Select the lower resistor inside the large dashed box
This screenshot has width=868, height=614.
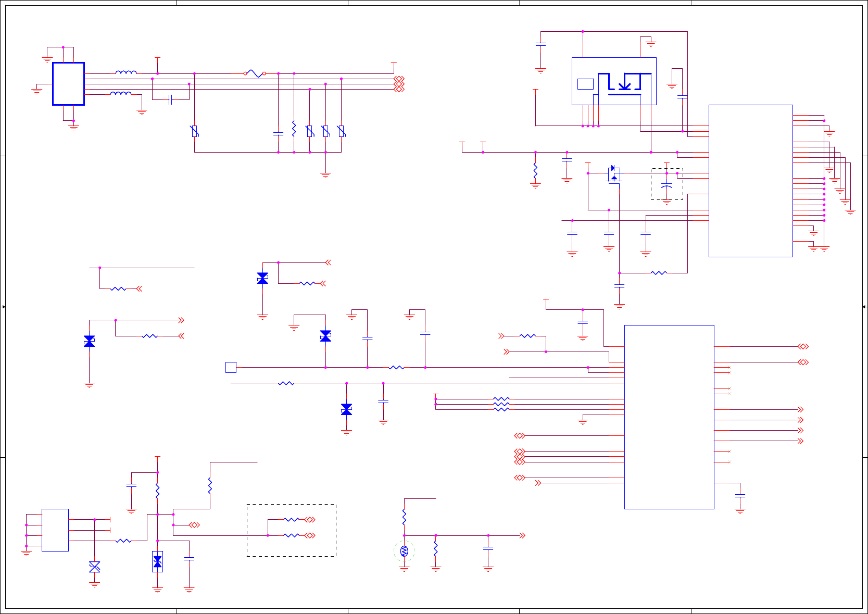(291, 535)
